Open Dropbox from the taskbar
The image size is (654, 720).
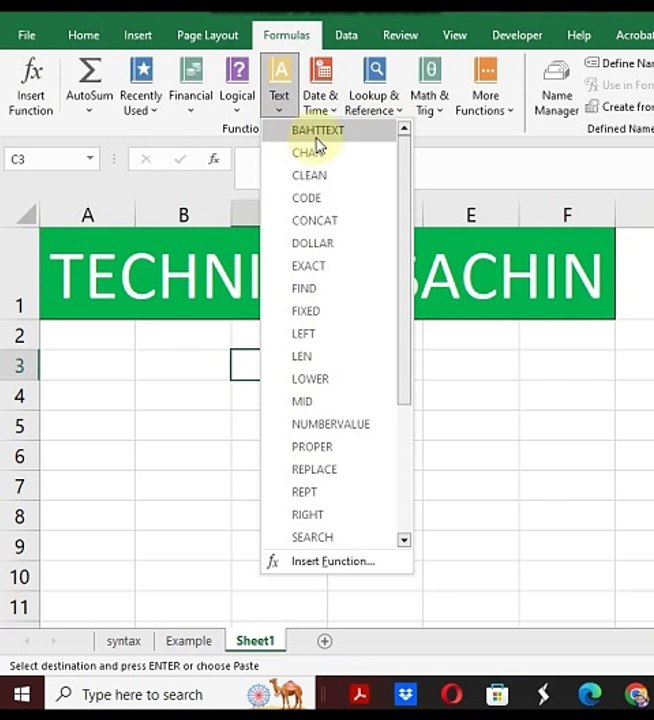click(x=406, y=694)
